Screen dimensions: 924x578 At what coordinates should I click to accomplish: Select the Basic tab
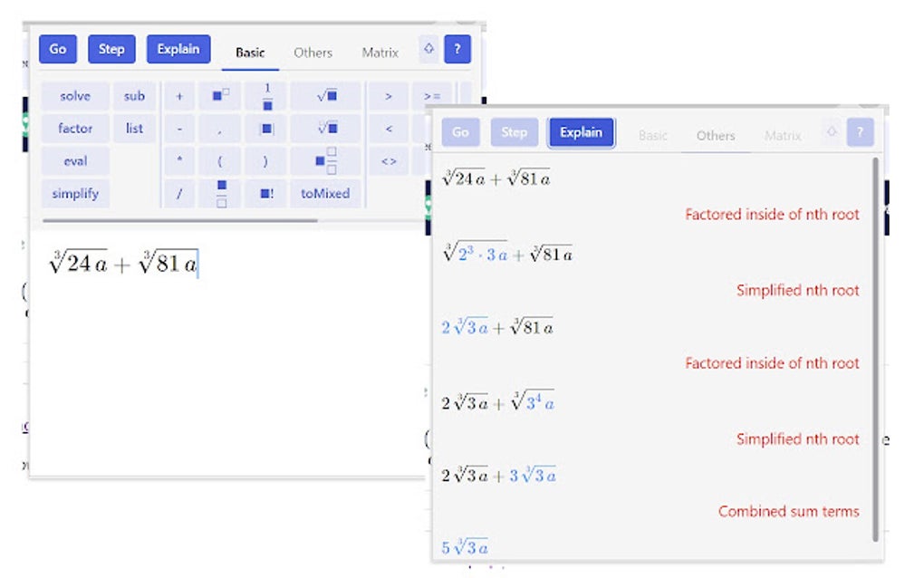click(x=249, y=53)
